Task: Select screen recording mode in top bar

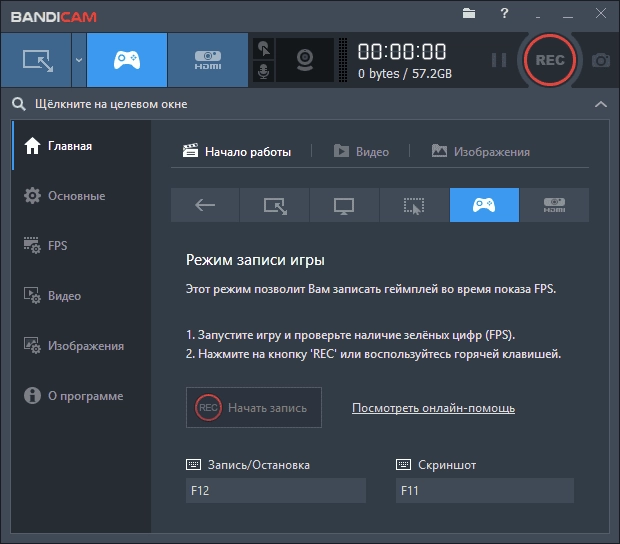Action: click(x=36, y=60)
